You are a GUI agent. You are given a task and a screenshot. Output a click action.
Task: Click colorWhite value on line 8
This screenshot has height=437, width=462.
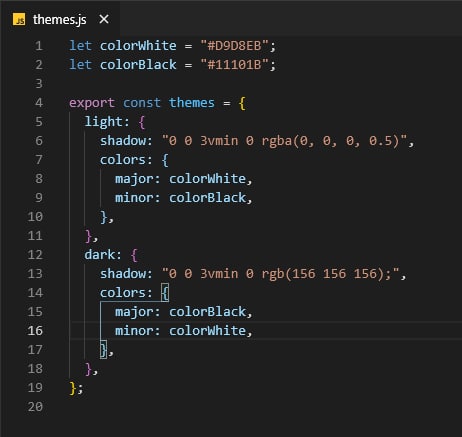click(207, 179)
